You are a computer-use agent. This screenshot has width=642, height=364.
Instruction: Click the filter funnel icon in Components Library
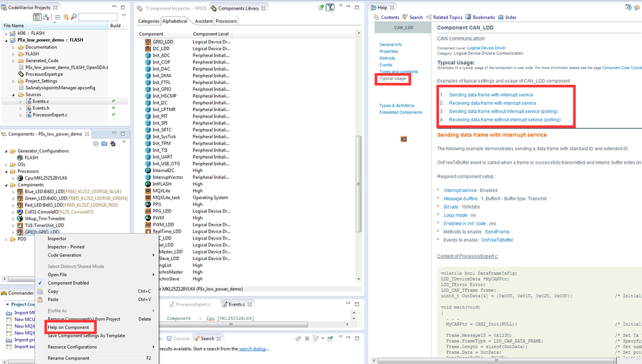tap(330, 7)
